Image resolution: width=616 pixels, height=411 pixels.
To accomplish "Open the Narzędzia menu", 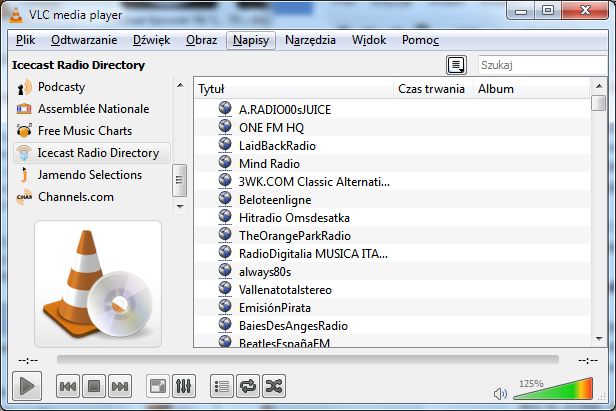I will pos(310,40).
